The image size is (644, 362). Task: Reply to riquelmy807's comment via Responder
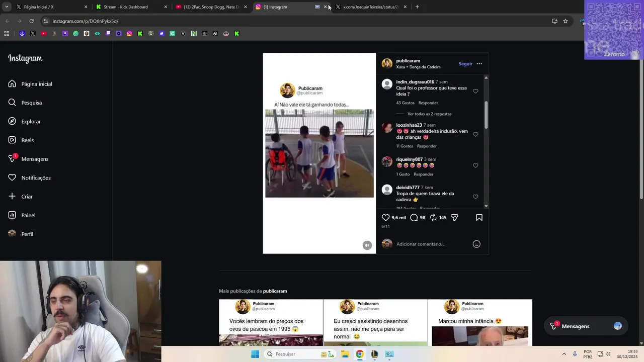point(423,174)
